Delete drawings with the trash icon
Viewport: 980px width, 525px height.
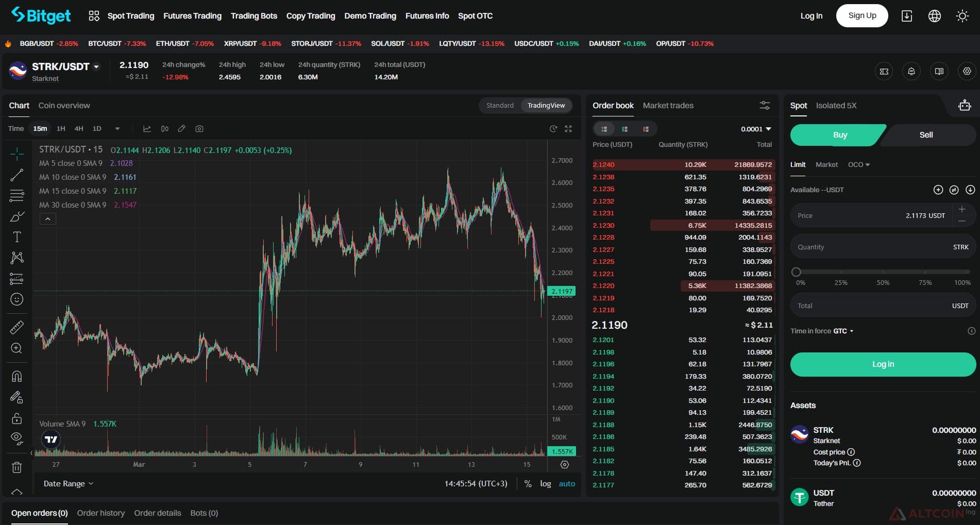[x=16, y=467]
